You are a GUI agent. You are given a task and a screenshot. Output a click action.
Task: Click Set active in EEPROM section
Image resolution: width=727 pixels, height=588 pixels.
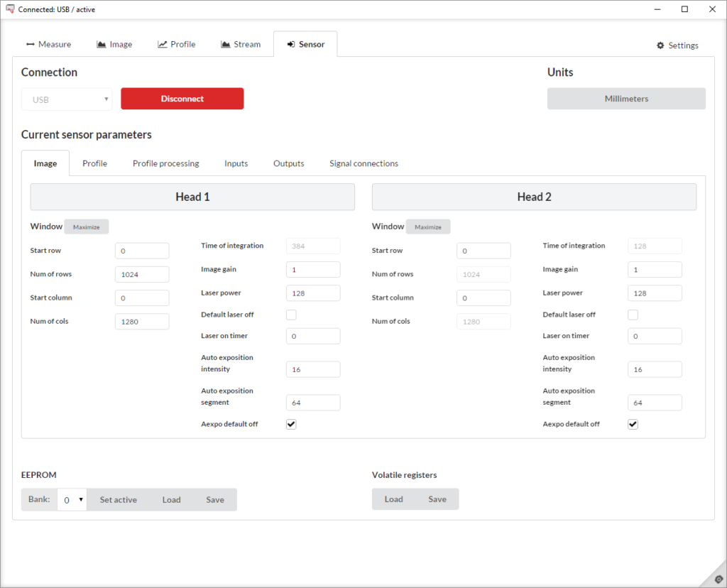coord(118,500)
